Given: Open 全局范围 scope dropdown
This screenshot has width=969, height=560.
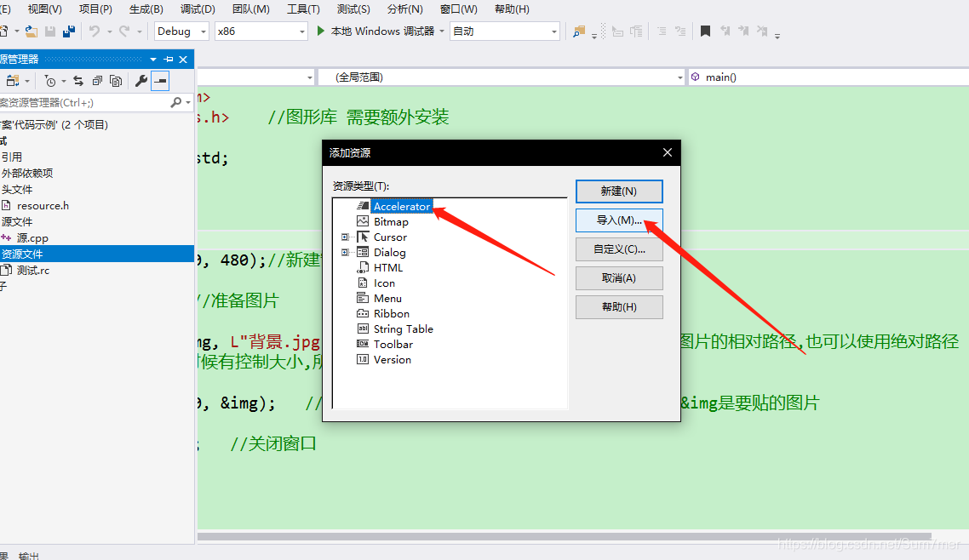Looking at the screenshot, I should click(502, 77).
